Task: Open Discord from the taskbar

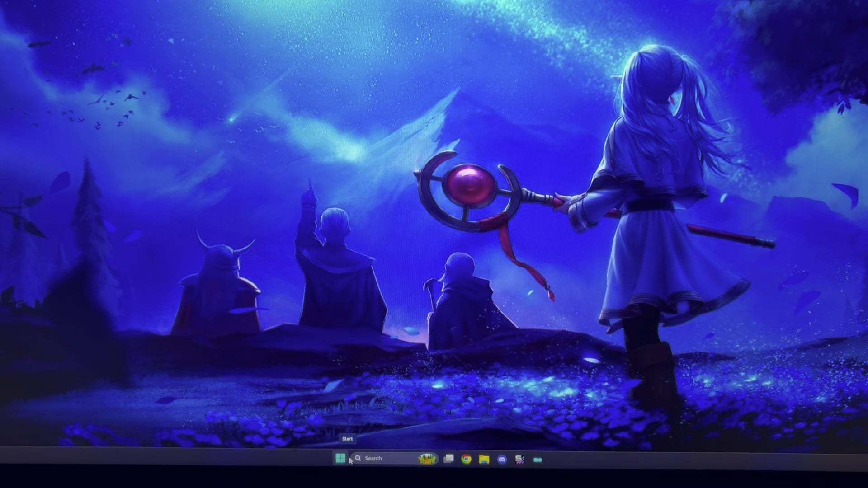Action: [x=502, y=460]
